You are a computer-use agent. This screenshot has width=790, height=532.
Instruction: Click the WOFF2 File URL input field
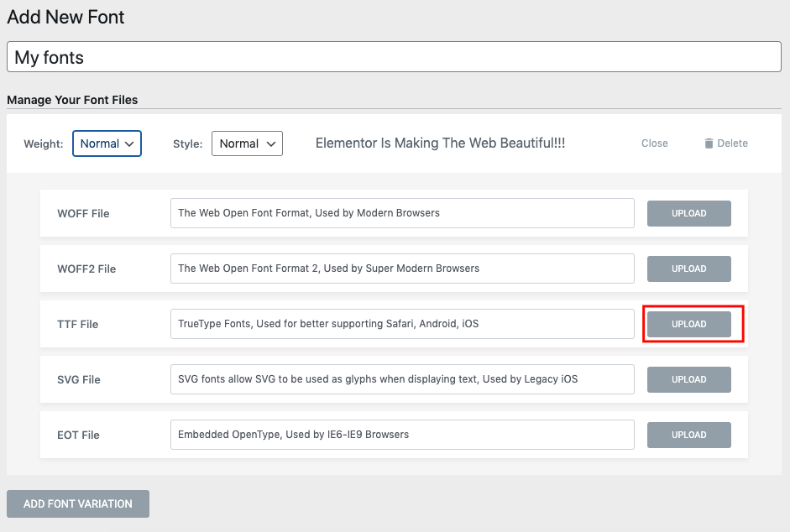[402, 269]
